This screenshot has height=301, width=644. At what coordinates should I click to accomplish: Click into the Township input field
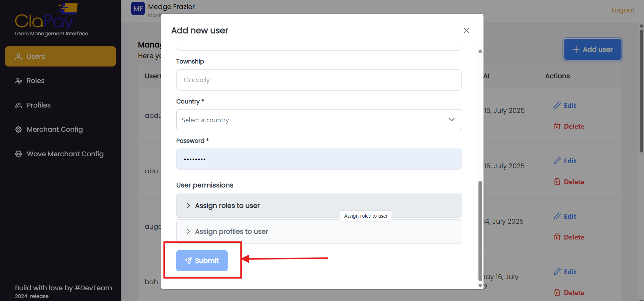319,80
